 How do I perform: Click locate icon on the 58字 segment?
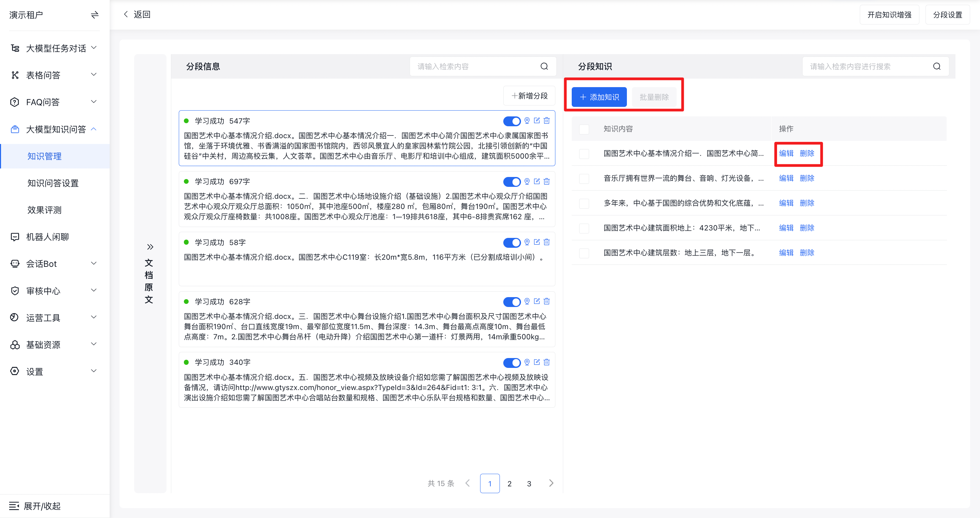(x=527, y=242)
